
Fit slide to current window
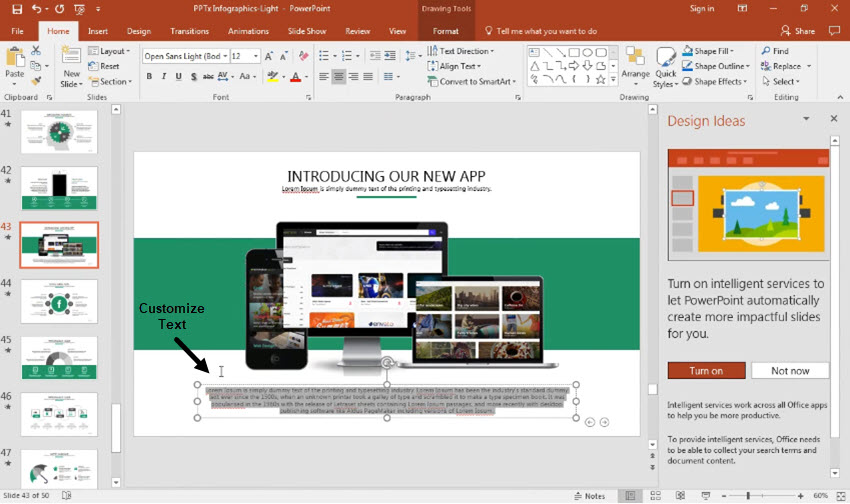click(841, 496)
